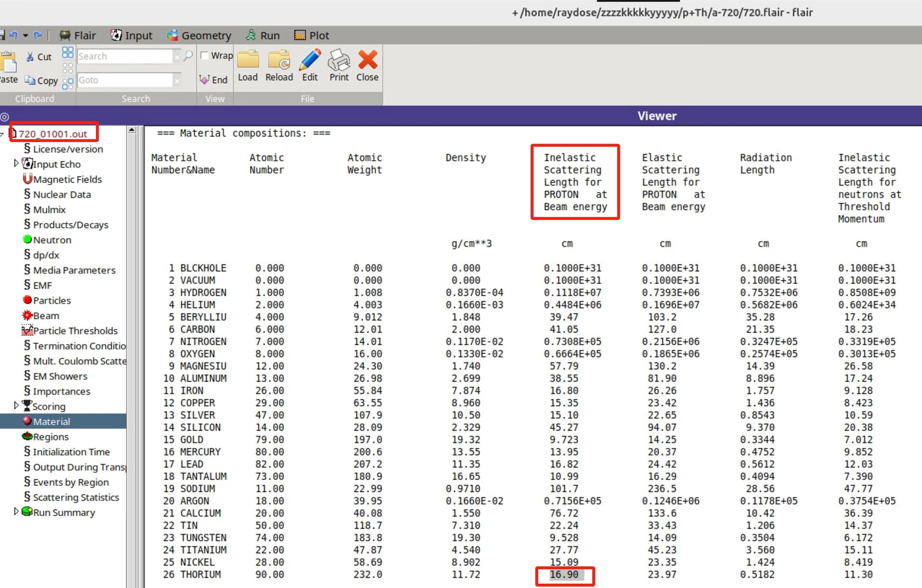922x588 pixels.
Task: Click the redo arrow icon
Action: (38, 36)
